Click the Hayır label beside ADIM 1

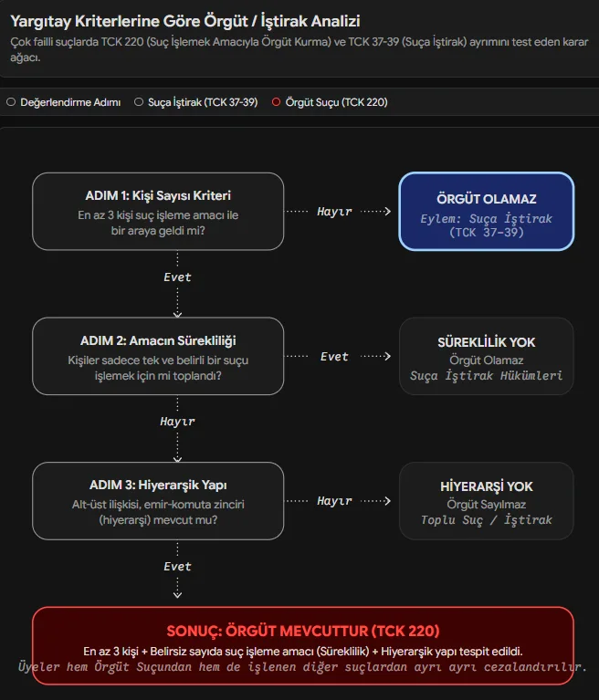[x=334, y=212]
